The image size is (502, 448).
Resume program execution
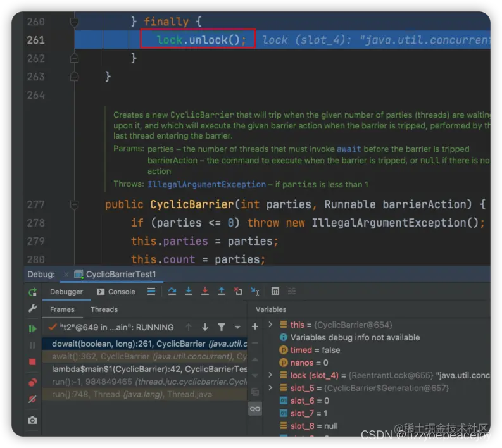tap(33, 328)
